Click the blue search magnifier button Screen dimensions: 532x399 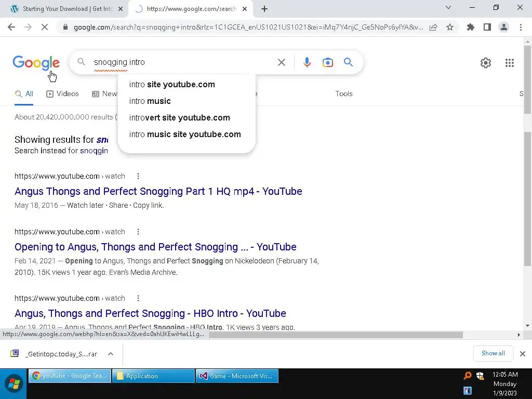click(348, 62)
